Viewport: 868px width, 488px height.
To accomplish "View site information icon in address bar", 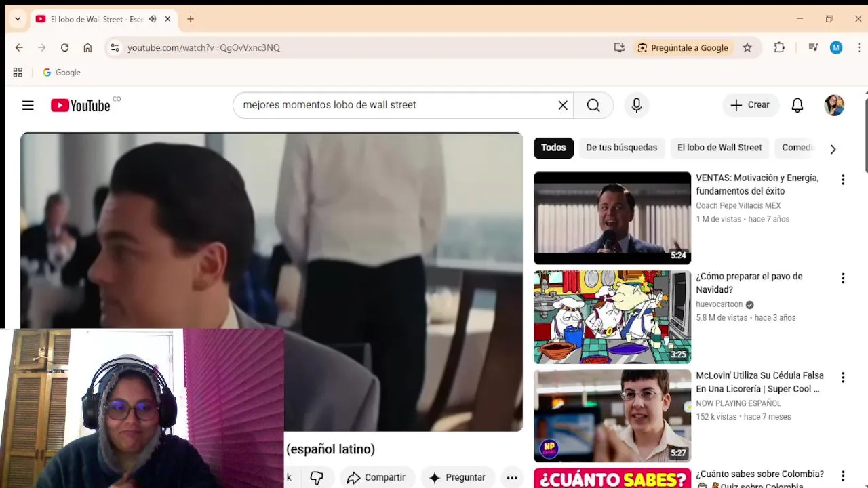I will point(115,47).
